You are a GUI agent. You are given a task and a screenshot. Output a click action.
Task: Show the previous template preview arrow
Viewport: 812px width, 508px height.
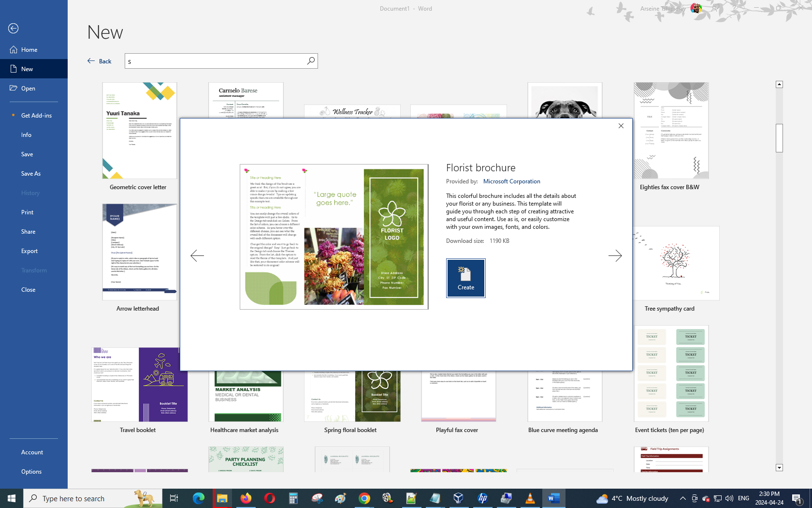click(x=197, y=255)
